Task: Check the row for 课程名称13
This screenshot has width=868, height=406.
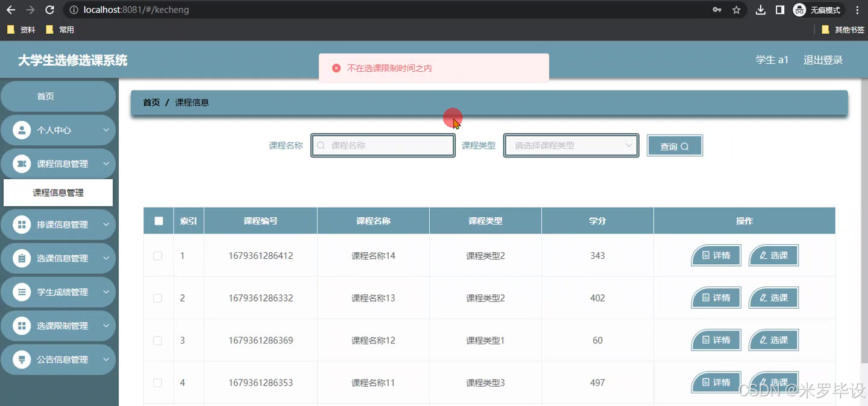Action: (158, 298)
